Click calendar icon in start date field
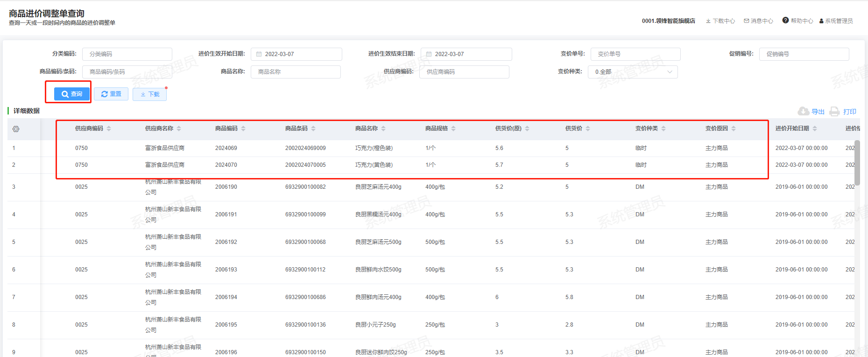868x357 pixels. pyautogui.click(x=259, y=54)
